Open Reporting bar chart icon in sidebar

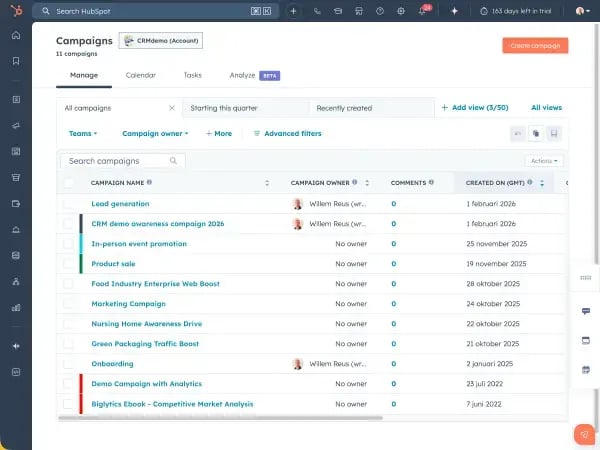[15, 307]
